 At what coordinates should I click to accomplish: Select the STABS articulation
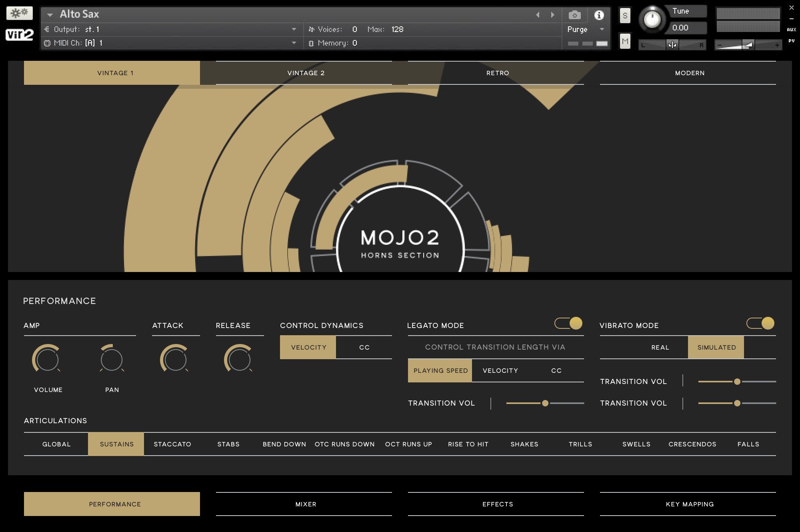[x=228, y=444]
